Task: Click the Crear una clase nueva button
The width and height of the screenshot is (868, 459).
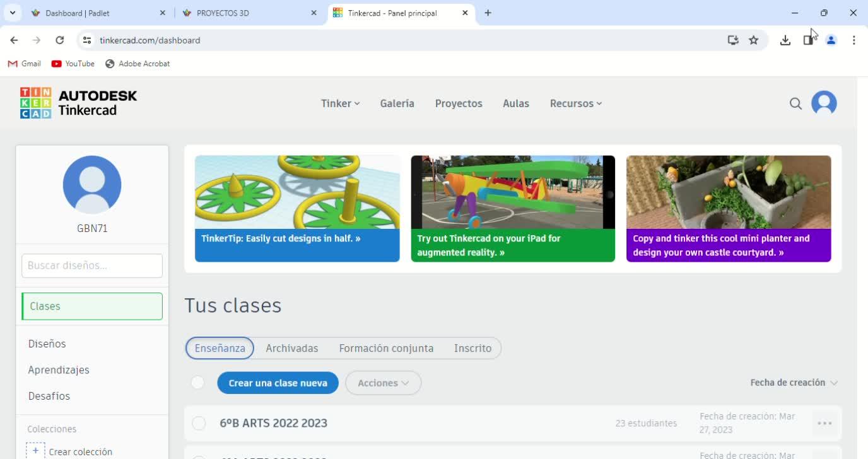Action: (278, 383)
